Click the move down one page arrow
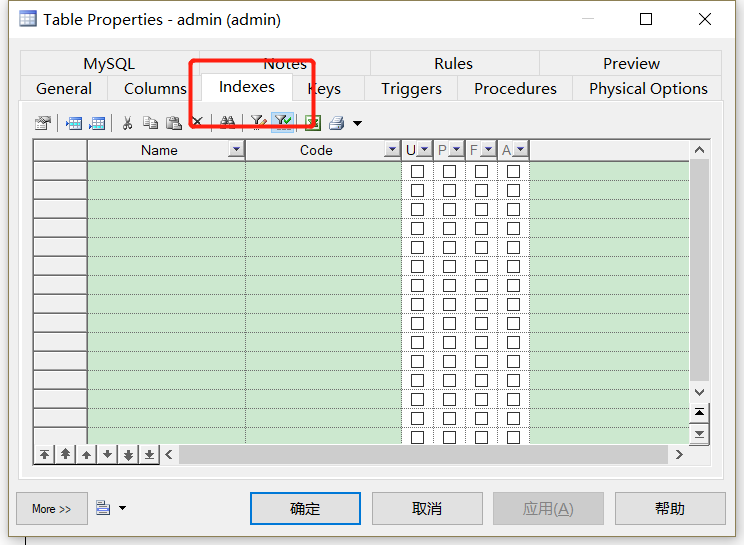Screen dimensions: 744x545 pyautogui.click(x=128, y=455)
